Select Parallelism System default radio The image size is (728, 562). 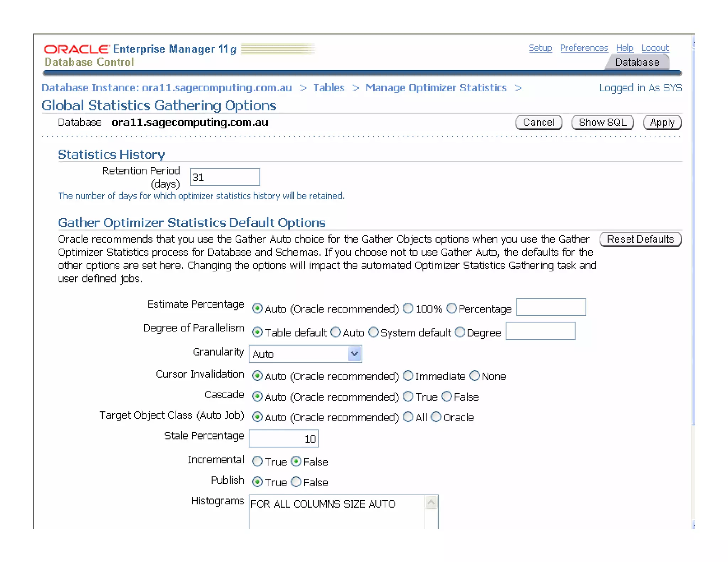[373, 332]
